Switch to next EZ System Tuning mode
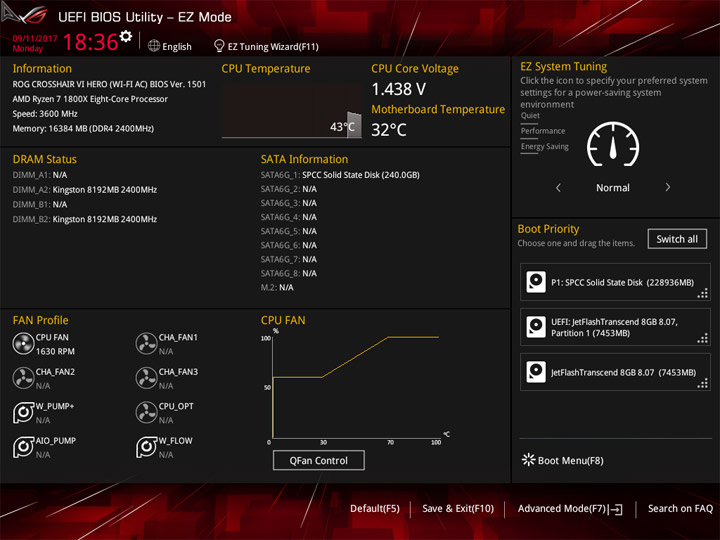This screenshot has width=720, height=540. [668, 187]
